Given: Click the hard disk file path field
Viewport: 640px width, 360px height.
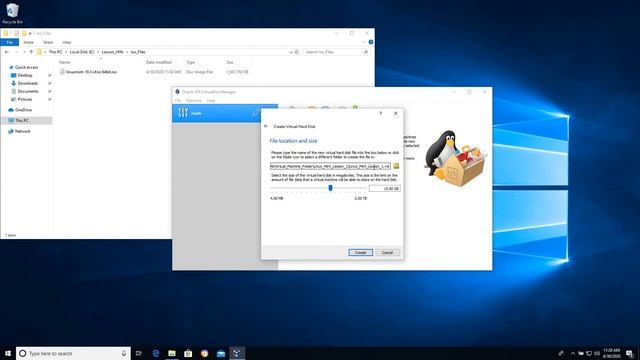Looking at the screenshot, I should click(330, 166).
